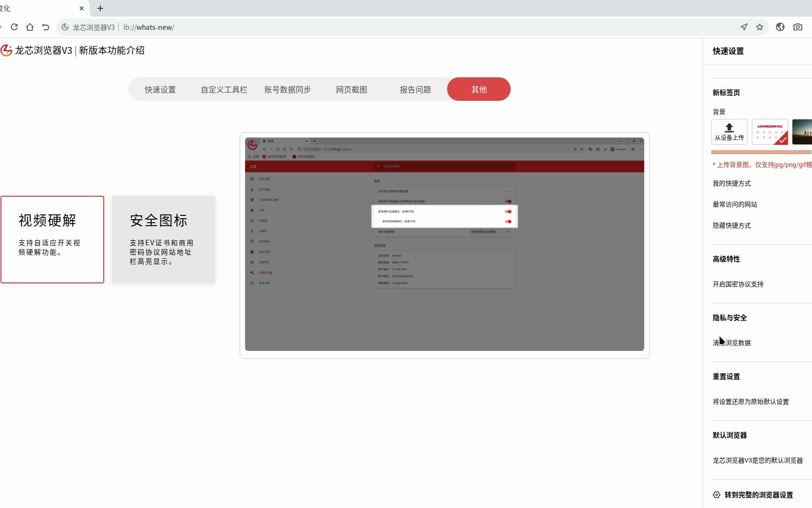Select the active 其他 tab
The height and width of the screenshot is (508, 812).
[x=479, y=89]
